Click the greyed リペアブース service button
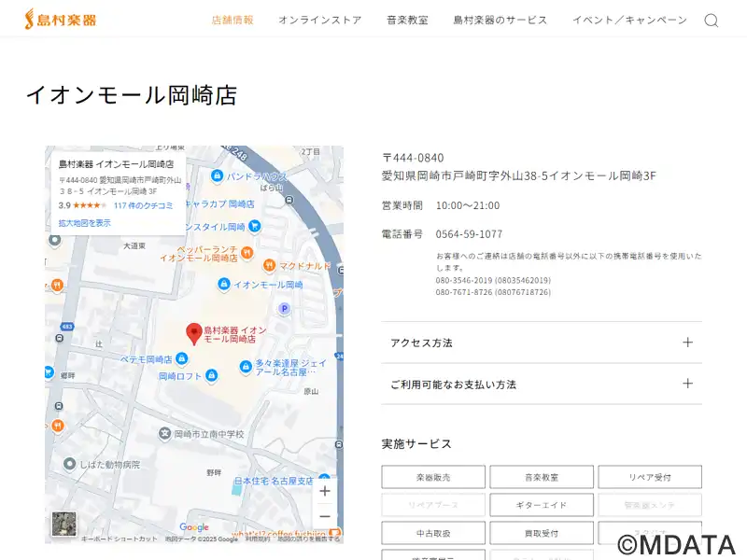 [433, 505]
